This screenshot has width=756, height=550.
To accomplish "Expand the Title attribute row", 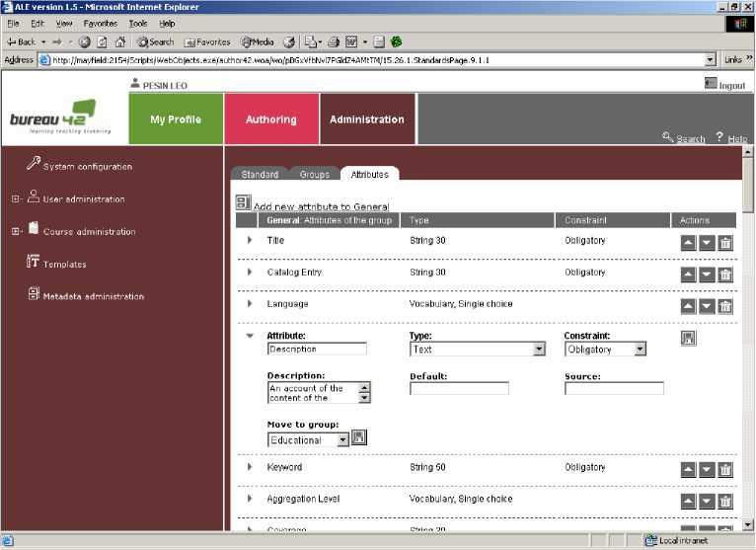I will coord(250,240).
